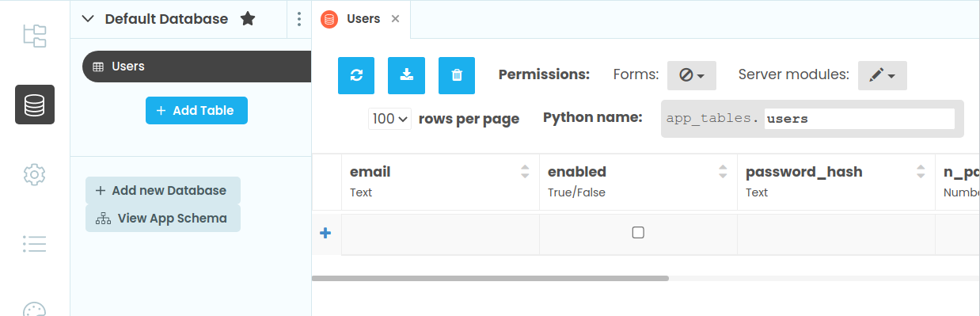Download the Users table data
The image size is (980, 316).
[406, 75]
